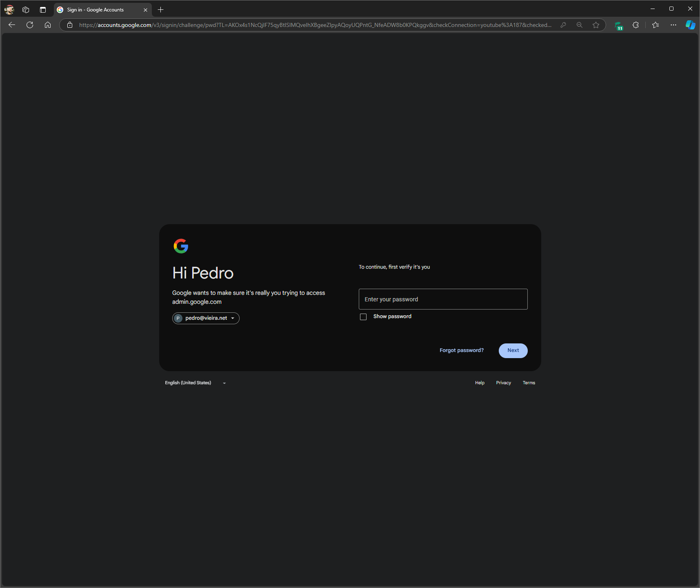Open the green extension with badge 11
The image size is (700, 588).
pos(619,26)
